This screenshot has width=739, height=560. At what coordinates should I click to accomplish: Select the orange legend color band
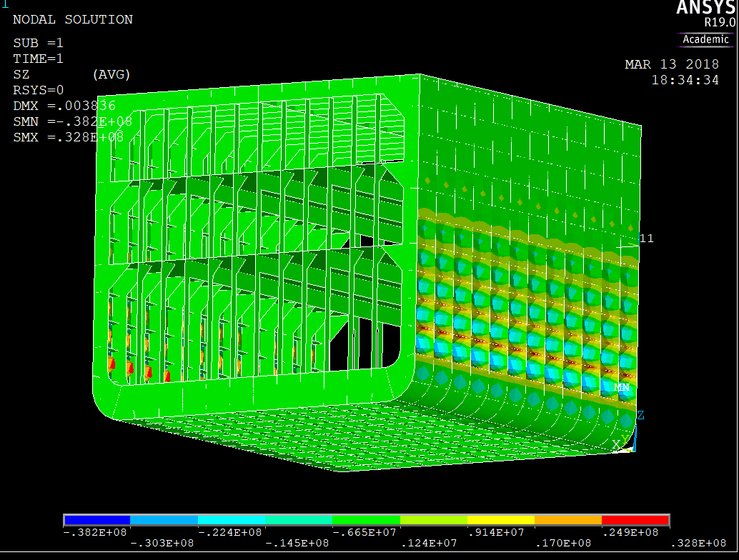(568, 520)
